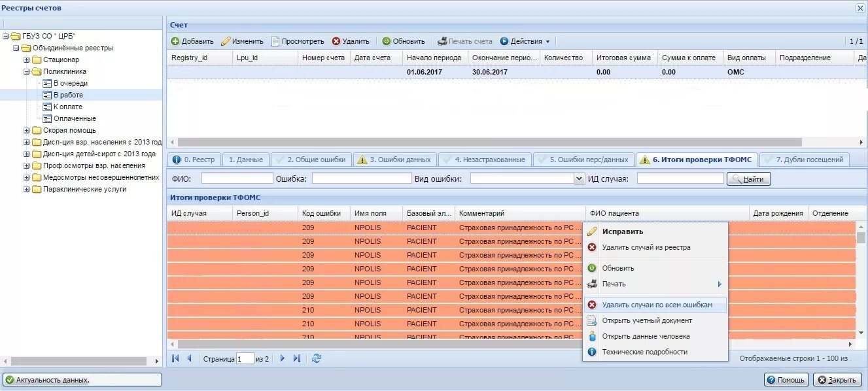Viewport: 868px width, 391px height.
Task: Select the 01.06.2017 account row
Action: tap(517, 72)
